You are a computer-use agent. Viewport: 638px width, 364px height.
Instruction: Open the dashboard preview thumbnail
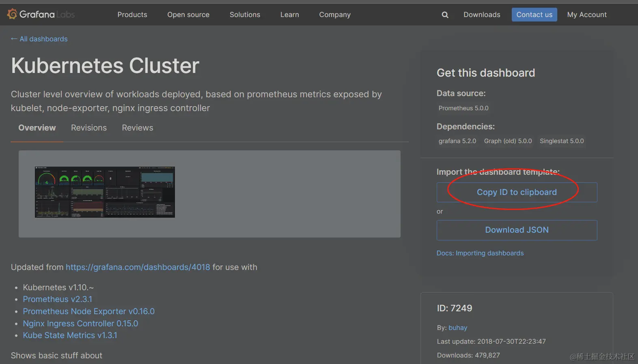pos(105,192)
